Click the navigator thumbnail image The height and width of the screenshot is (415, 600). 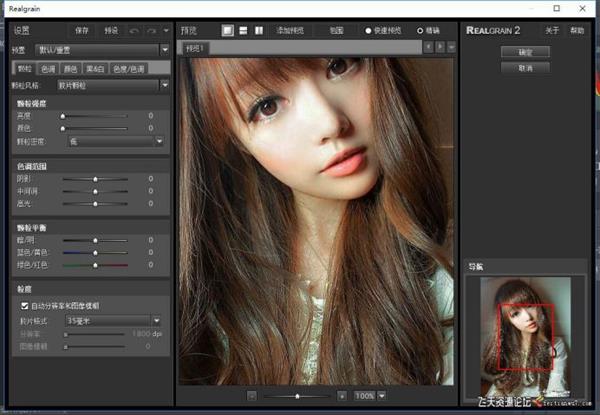(x=526, y=333)
